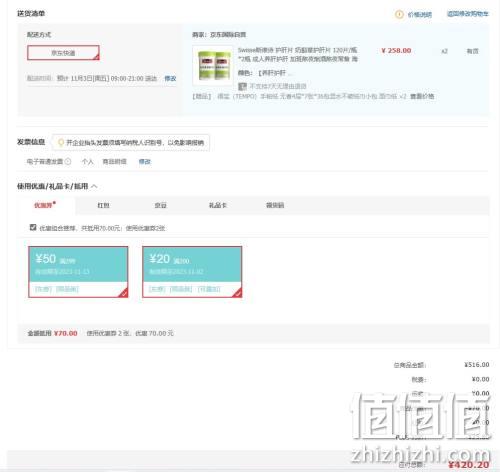Modify invoice info via 修改 link
Viewport: 500px width, 472px height.
(145, 162)
